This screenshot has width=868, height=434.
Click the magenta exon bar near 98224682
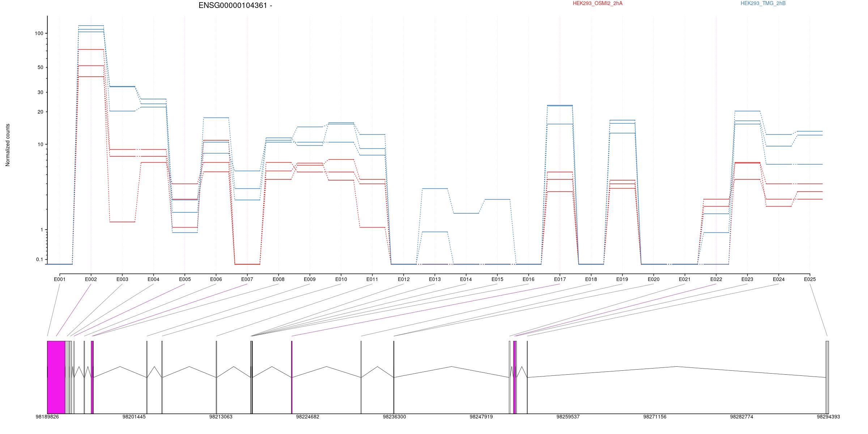tap(292, 377)
